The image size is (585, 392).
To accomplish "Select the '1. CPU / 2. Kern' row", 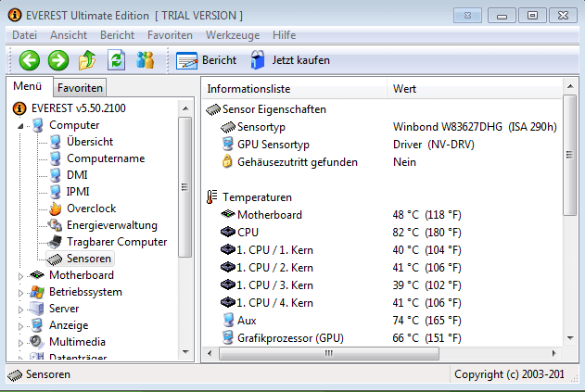I will [x=382, y=268].
